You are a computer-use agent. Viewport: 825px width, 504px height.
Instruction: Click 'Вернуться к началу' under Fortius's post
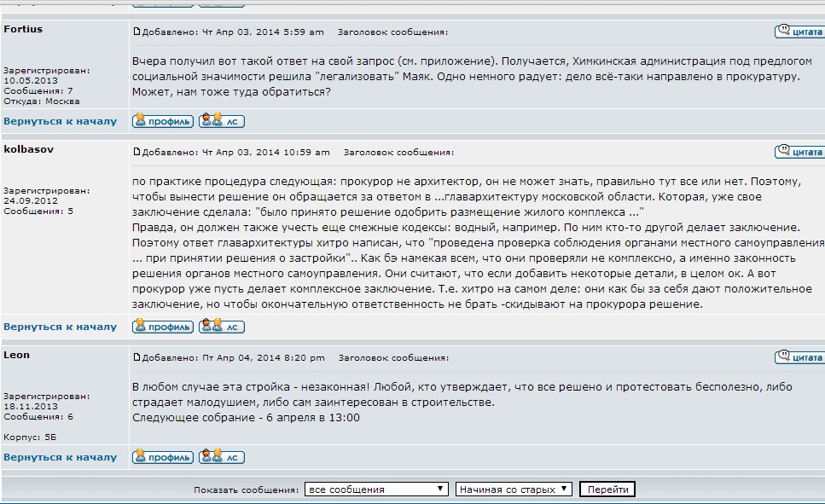[x=60, y=121]
